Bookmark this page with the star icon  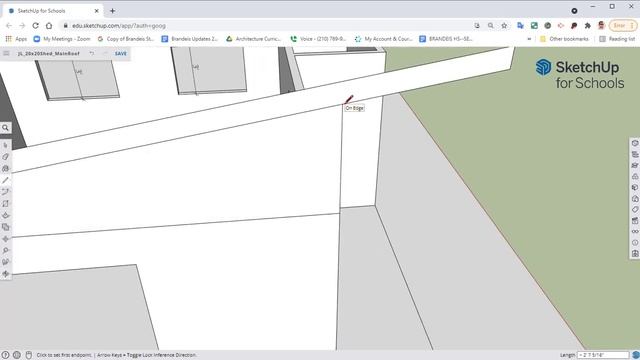(504, 26)
